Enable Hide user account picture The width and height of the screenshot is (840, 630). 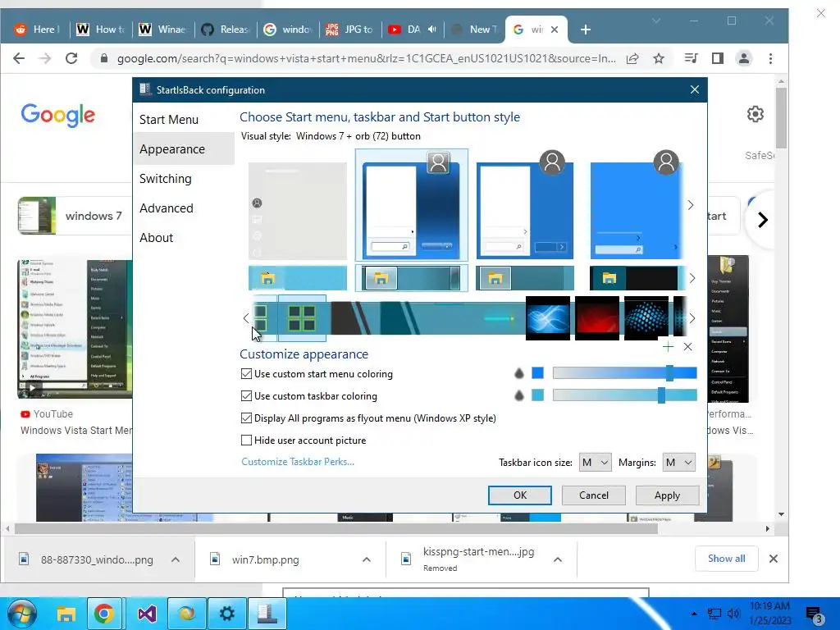[x=246, y=441]
